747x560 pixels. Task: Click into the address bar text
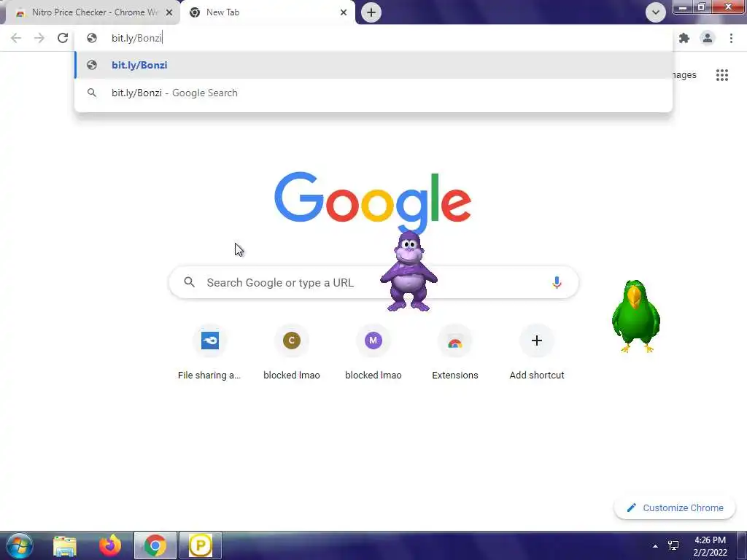pos(136,38)
